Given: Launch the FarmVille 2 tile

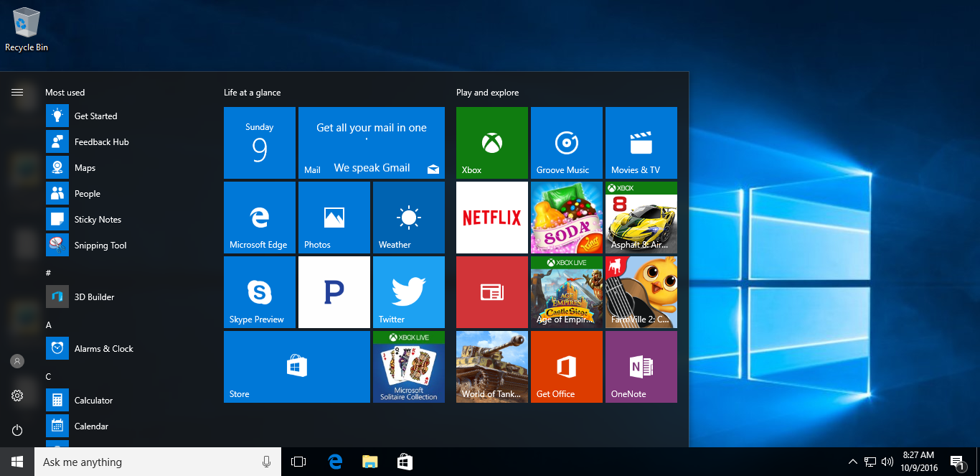Looking at the screenshot, I should tap(641, 292).
